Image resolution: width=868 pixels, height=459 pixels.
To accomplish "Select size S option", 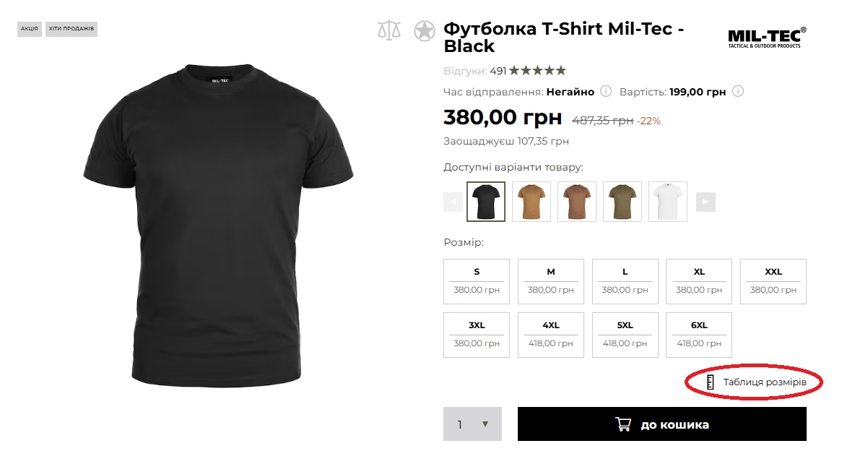I will coord(477,281).
